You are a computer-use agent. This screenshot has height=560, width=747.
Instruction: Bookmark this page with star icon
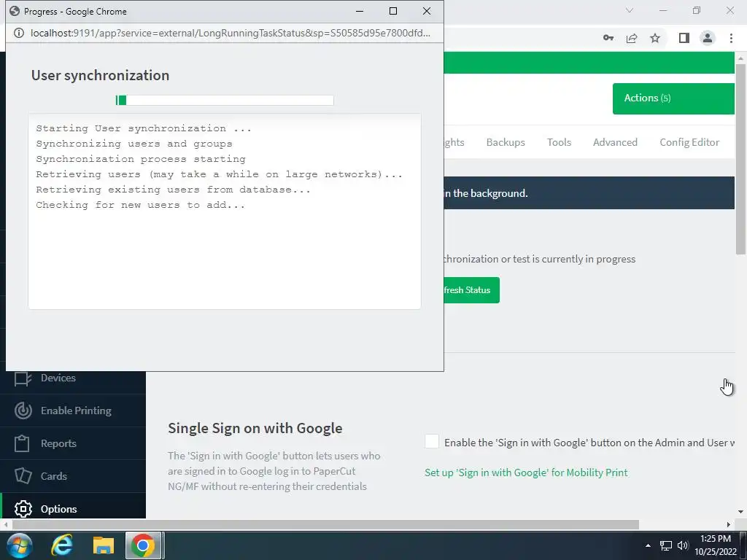coord(655,38)
